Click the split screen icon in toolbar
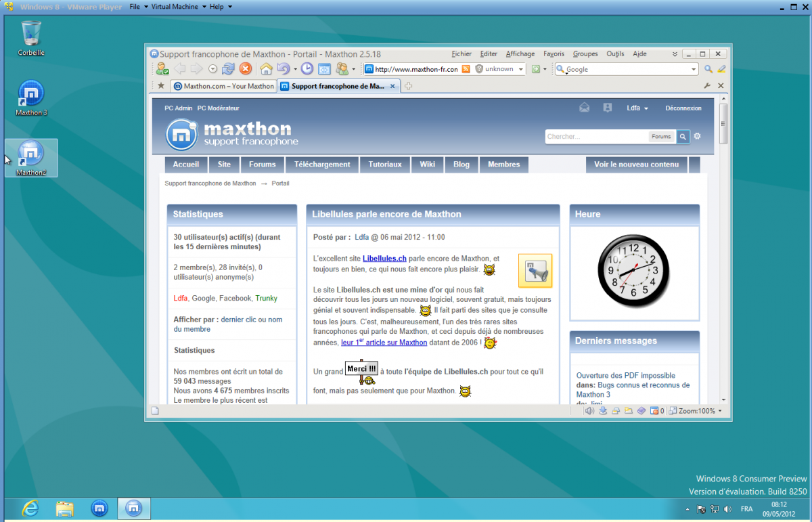The image size is (812, 522). [324, 68]
